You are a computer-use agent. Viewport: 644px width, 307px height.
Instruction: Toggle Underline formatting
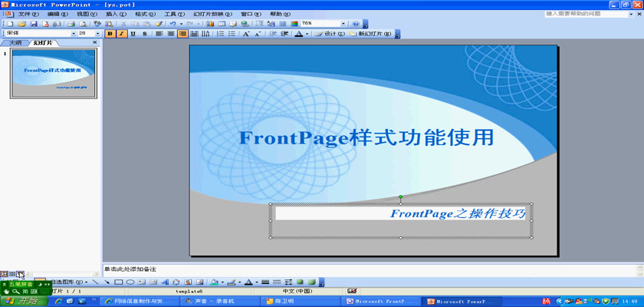coord(133,34)
